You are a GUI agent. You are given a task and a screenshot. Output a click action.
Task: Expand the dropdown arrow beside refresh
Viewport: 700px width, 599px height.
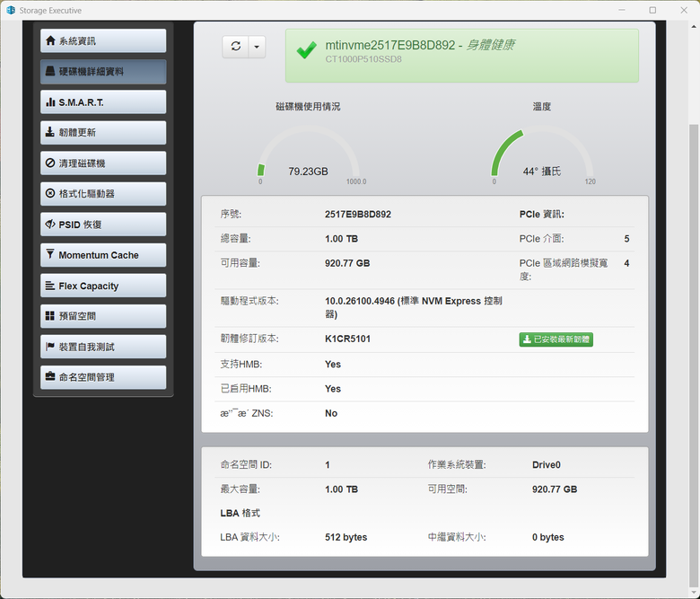(257, 47)
